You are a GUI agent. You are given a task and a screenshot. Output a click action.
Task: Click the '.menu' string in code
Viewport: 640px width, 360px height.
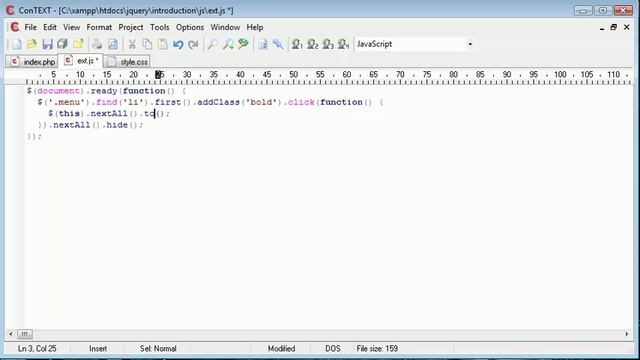[67, 102]
